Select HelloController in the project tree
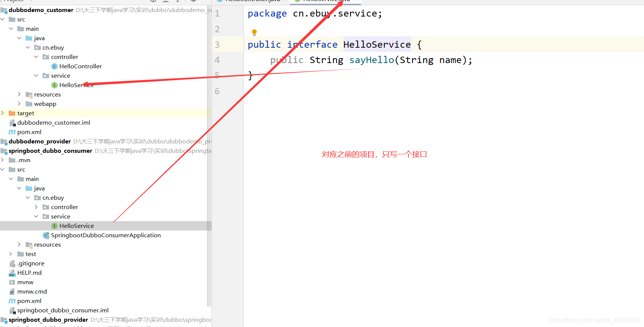 tap(80, 66)
